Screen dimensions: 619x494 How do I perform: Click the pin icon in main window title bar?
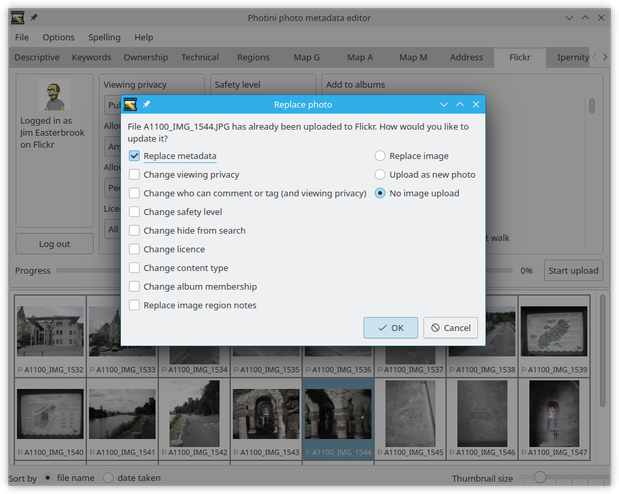click(x=34, y=17)
